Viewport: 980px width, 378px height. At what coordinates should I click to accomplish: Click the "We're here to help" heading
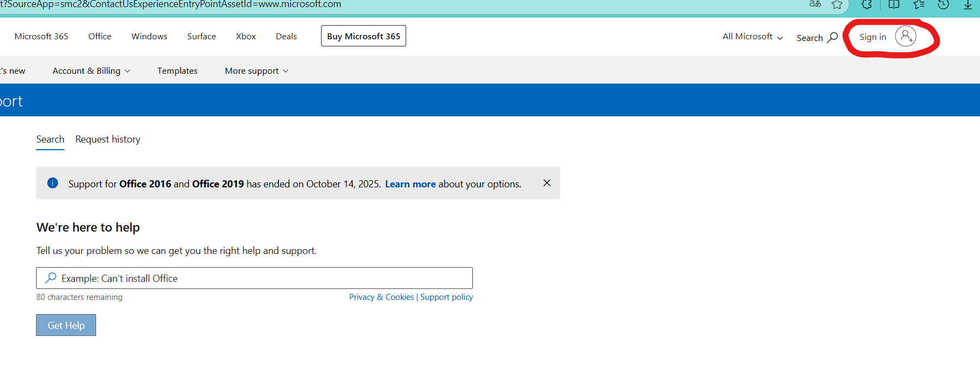click(88, 227)
